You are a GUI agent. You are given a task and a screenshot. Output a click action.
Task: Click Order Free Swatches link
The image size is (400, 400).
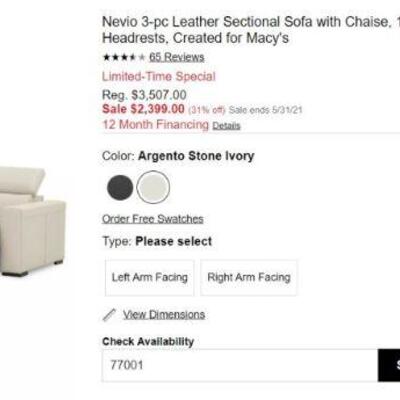pyautogui.click(x=153, y=219)
